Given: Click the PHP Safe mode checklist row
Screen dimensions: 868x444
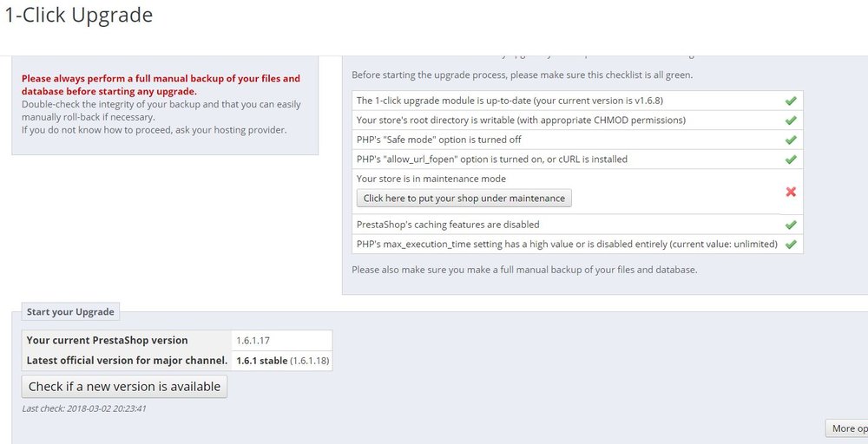Looking at the screenshot, I should click(577, 140).
